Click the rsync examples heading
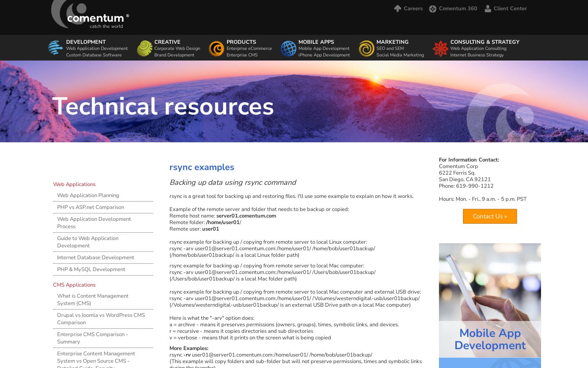The image size is (588, 368). [202, 167]
